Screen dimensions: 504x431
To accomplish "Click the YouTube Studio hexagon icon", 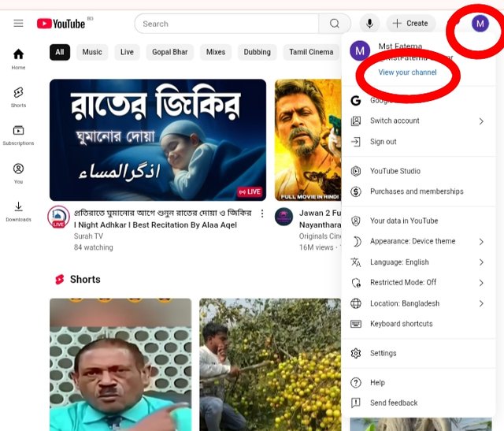I will click(x=356, y=171).
